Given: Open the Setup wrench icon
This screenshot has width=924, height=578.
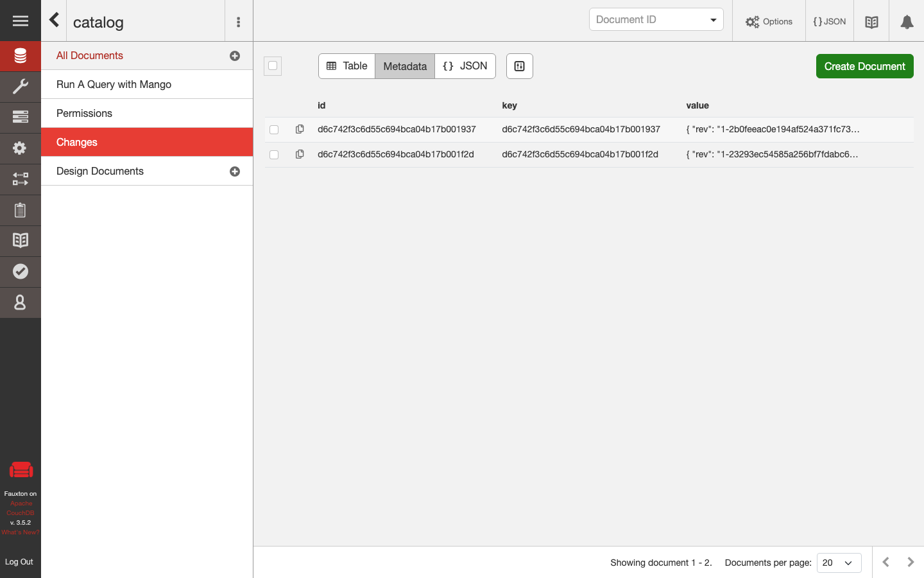Looking at the screenshot, I should (x=21, y=86).
